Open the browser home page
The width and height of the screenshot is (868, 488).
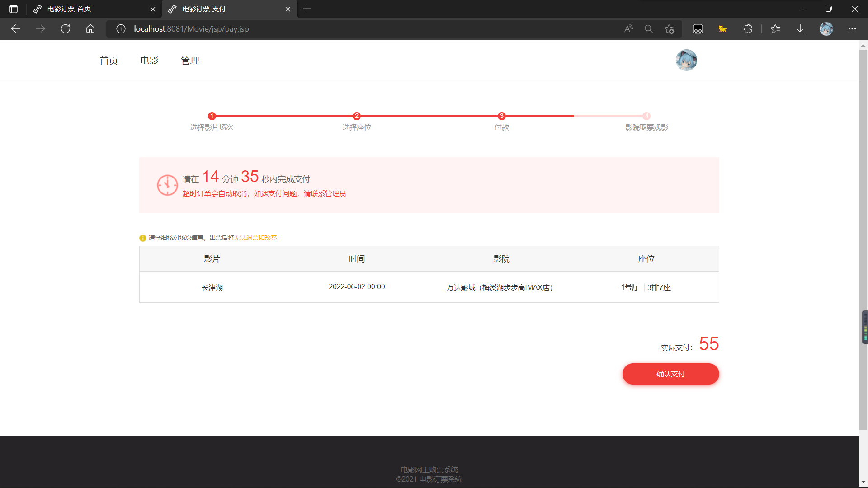pos(90,28)
